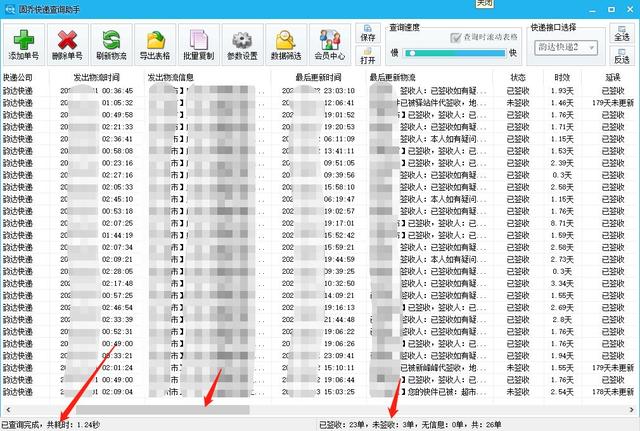640x431 pixels.
Task: Click the status bar text 已查询完成
Action: pyautogui.click(x=21, y=425)
